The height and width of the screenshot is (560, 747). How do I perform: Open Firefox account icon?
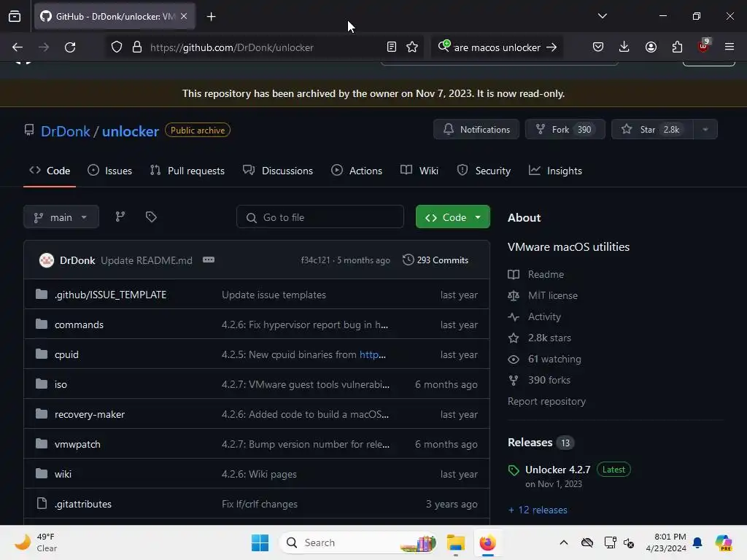[x=651, y=47]
